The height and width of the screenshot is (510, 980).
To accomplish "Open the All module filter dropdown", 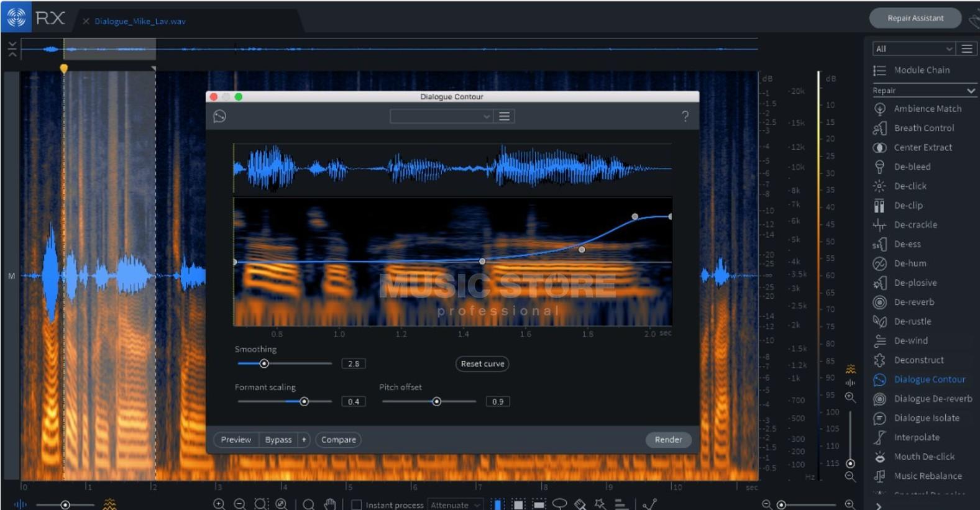I will (x=913, y=49).
